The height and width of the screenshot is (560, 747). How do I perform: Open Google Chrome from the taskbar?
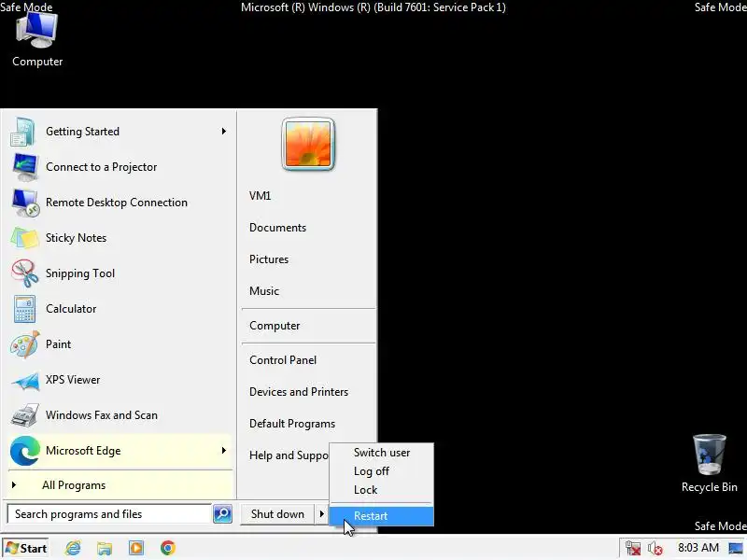(x=168, y=548)
